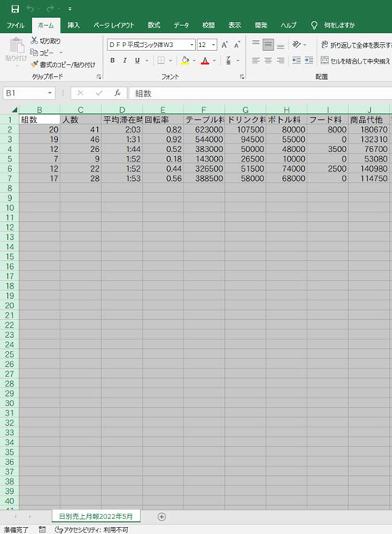Open the ファイル tab
Viewport: 392px width, 534px height.
pyautogui.click(x=16, y=25)
